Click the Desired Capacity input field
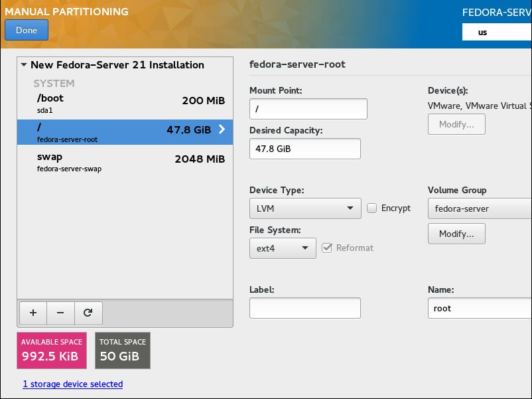The height and width of the screenshot is (399, 532). point(305,149)
